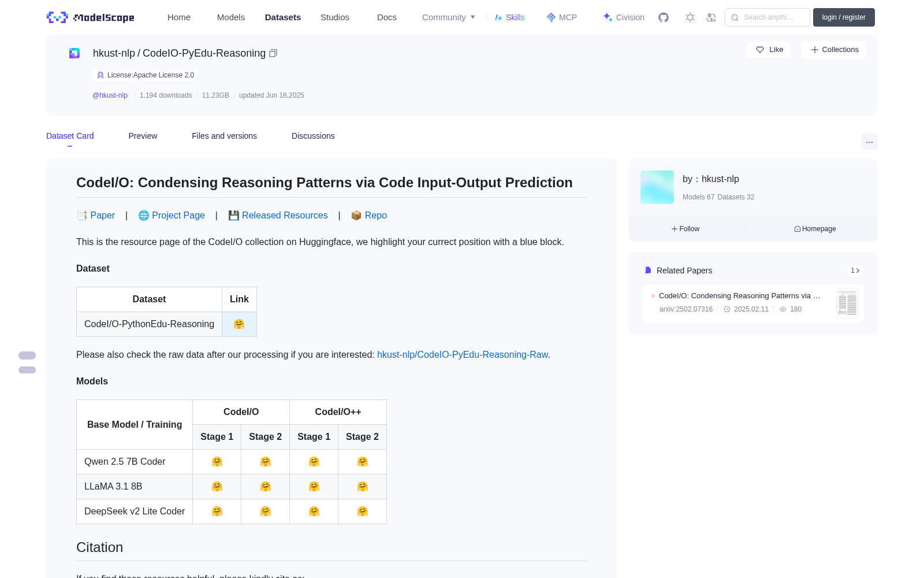Open DeepSeek v2 Lite Coder CodeI/O++ Stage 2 link

[x=363, y=512]
